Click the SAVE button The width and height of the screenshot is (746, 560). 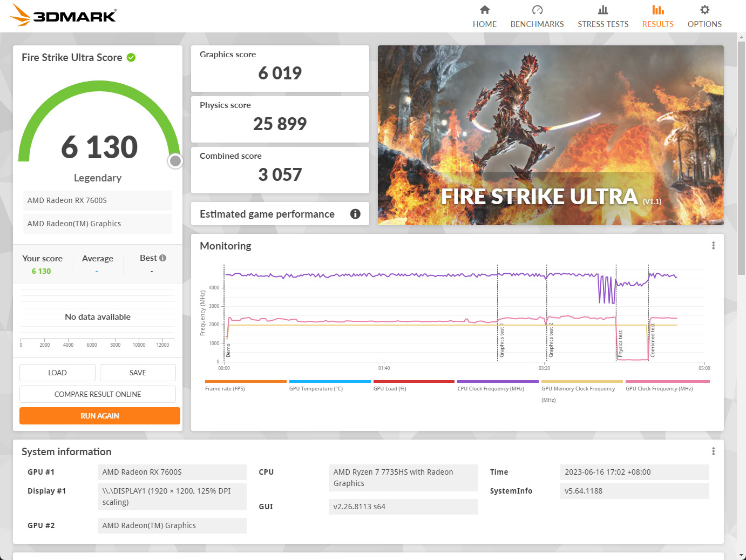[x=138, y=373]
